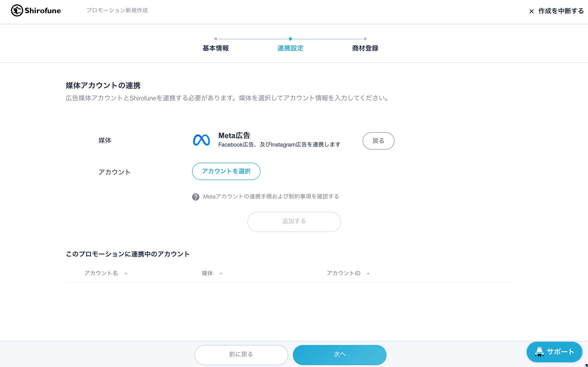Sort by アカウント名 using the arrow icon
The height and width of the screenshot is (367, 588).
[x=126, y=273]
